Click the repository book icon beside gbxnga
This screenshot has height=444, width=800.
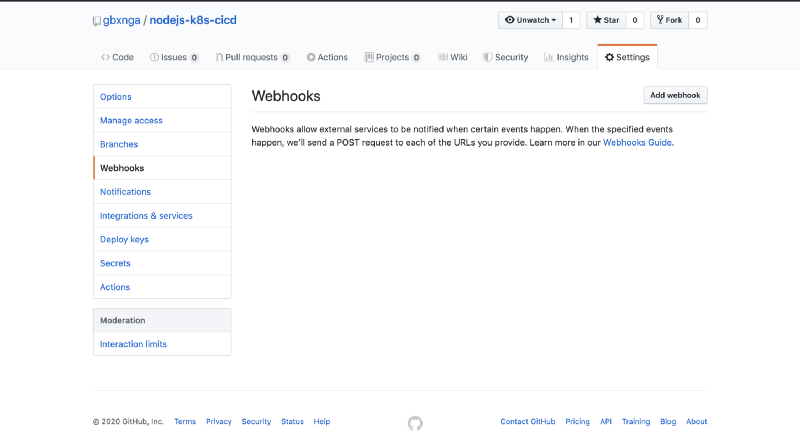[x=97, y=20]
